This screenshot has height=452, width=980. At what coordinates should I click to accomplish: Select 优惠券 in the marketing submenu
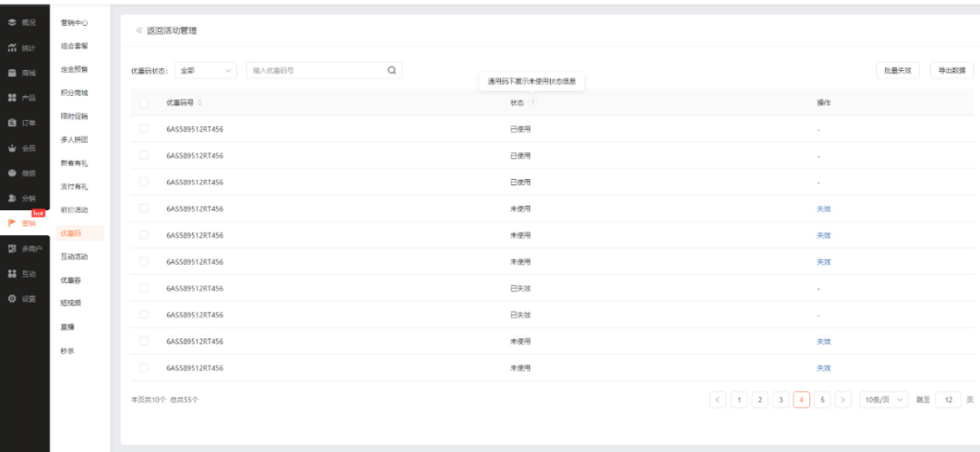[71, 280]
